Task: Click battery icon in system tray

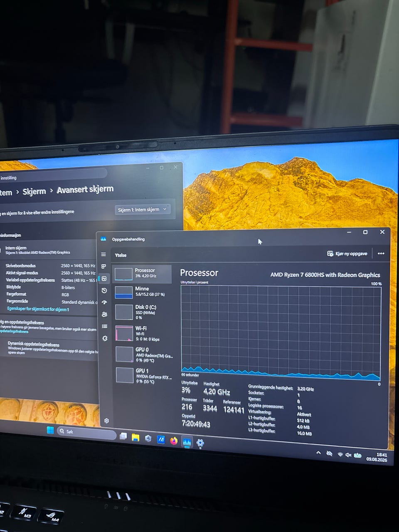Action: (x=357, y=456)
